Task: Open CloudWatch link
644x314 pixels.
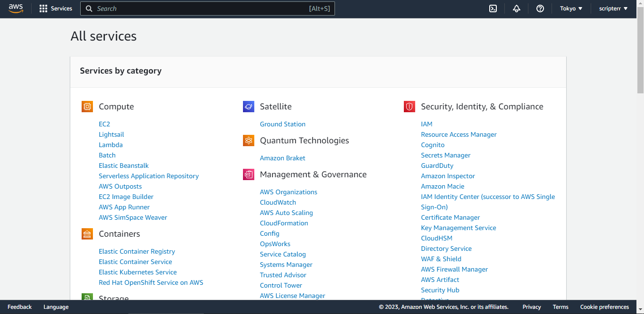Action: [x=278, y=202]
